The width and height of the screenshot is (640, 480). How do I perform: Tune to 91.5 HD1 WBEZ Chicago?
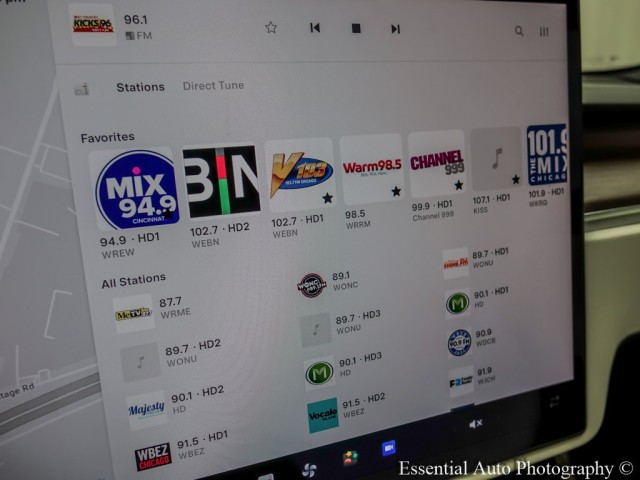(181, 452)
